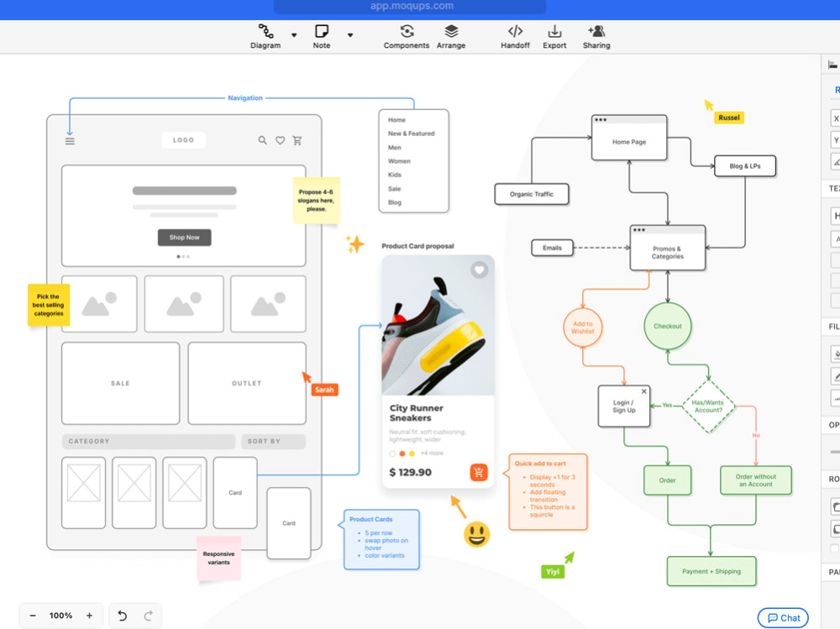Select the 'Responsive variants' pink note
840x629 pixels.
218,558
